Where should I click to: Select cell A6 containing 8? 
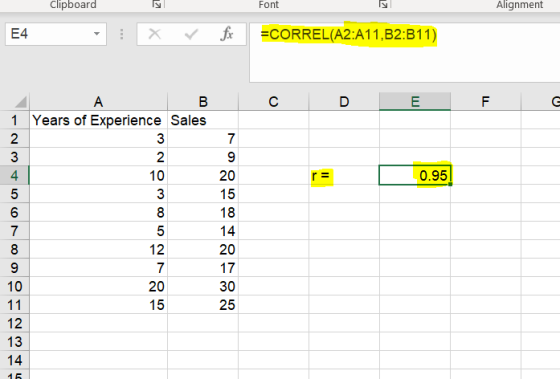[99, 213]
